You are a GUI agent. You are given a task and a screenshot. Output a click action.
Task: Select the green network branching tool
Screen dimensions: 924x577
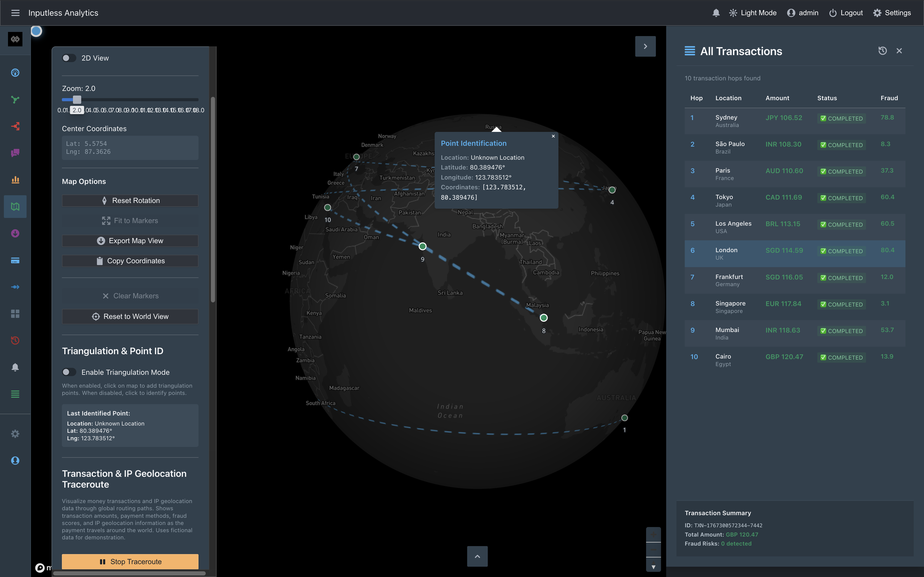click(x=15, y=100)
